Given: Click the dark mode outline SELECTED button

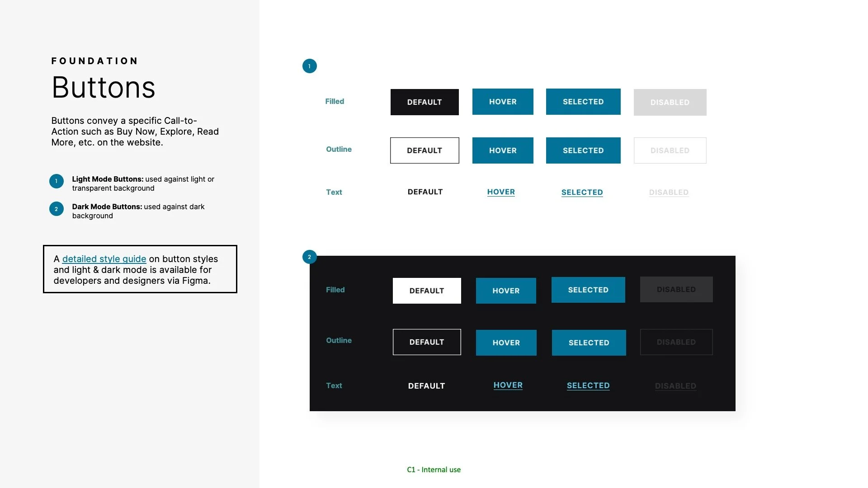Looking at the screenshot, I should 589,343.
